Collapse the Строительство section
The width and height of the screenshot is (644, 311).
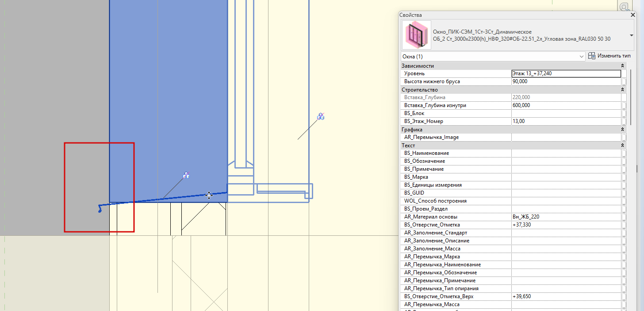[x=623, y=90]
